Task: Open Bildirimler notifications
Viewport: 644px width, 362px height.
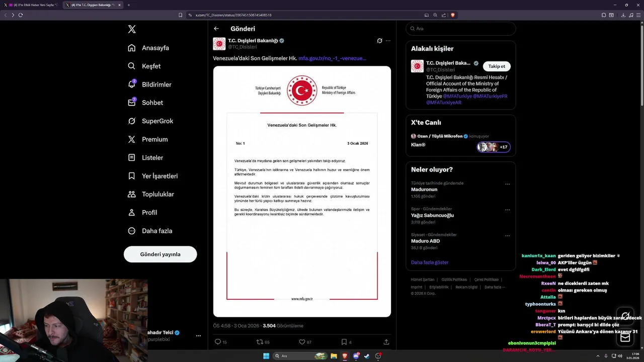Action: click(x=149, y=84)
